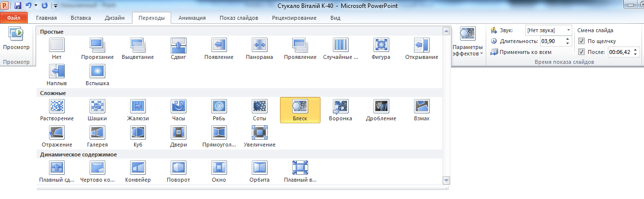
Task: Apply the Чертово колесо transition
Action: coord(97,171)
